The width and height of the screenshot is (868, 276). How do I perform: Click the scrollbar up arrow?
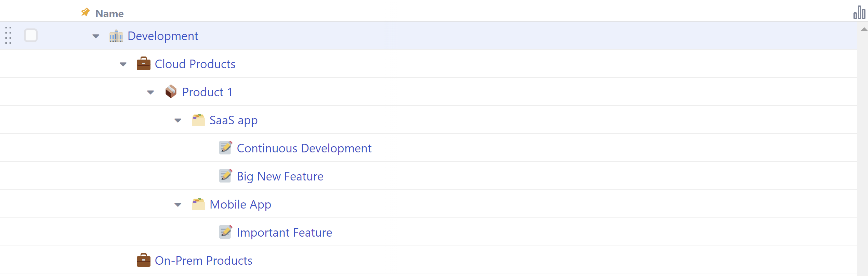click(x=864, y=29)
